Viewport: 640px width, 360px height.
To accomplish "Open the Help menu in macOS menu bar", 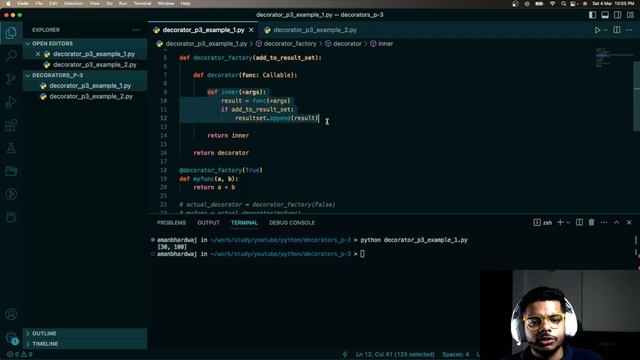I will coord(185,3).
